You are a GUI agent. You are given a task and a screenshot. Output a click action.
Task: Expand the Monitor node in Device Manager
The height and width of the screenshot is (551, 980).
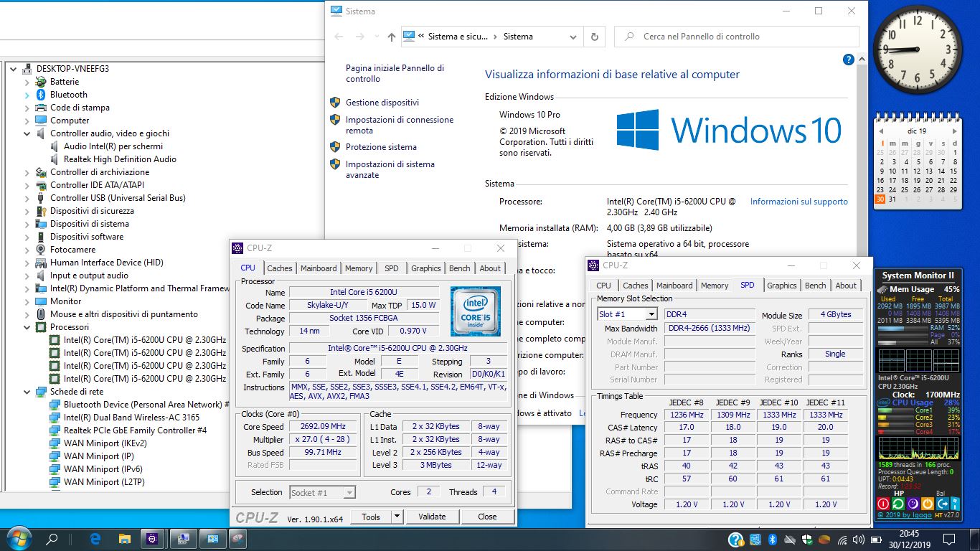pyautogui.click(x=27, y=301)
